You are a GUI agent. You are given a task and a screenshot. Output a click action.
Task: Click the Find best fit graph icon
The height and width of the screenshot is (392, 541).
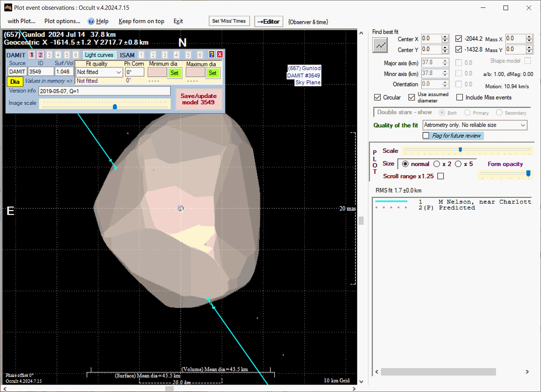pyautogui.click(x=380, y=45)
